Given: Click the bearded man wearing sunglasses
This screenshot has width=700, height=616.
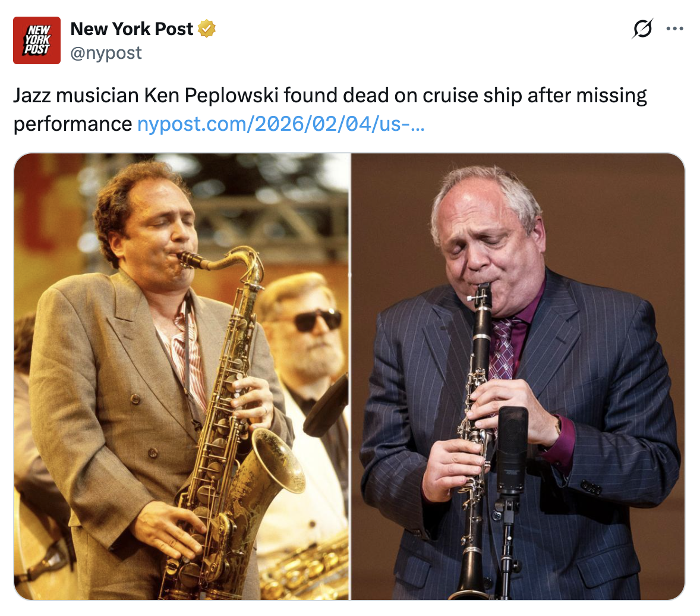Looking at the screenshot, I should coord(309,333).
